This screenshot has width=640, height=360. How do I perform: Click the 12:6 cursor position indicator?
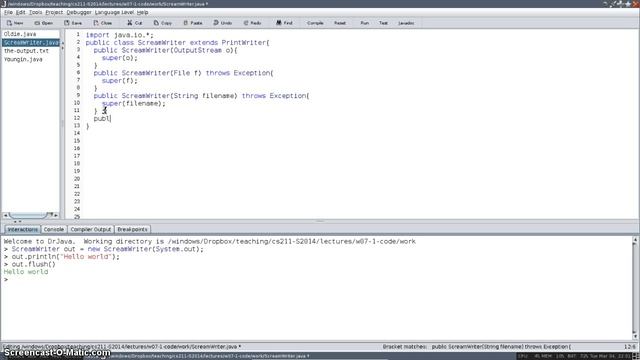(629, 347)
